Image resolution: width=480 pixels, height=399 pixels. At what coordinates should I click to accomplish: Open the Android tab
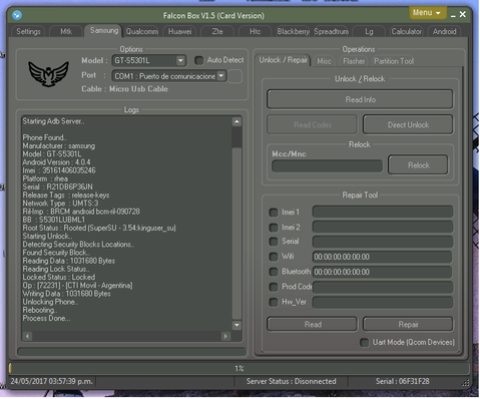click(x=444, y=32)
